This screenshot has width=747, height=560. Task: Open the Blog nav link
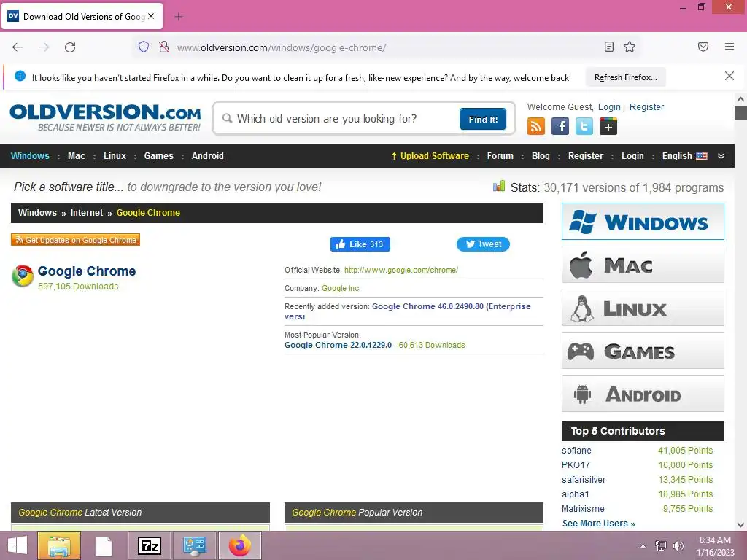(x=541, y=156)
